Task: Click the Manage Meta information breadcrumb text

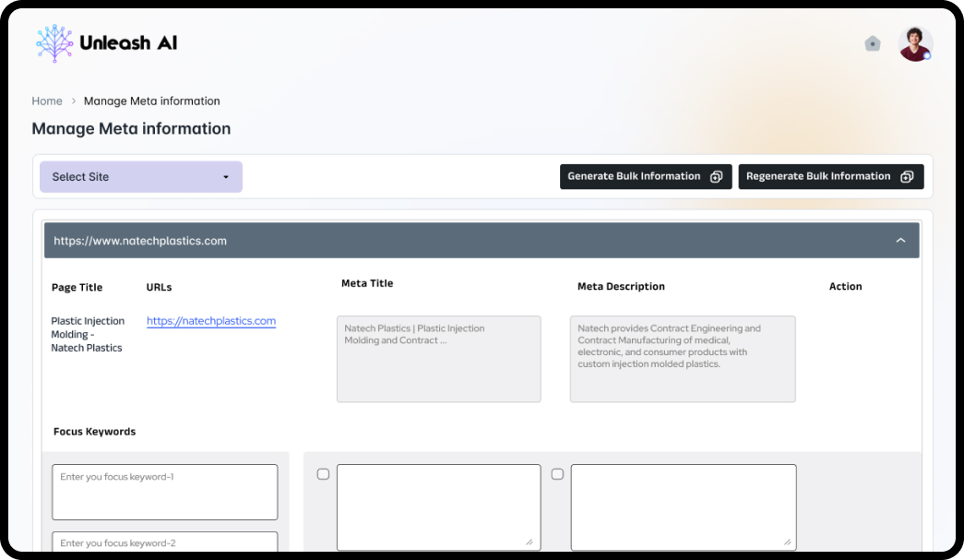Action: pyautogui.click(x=152, y=101)
